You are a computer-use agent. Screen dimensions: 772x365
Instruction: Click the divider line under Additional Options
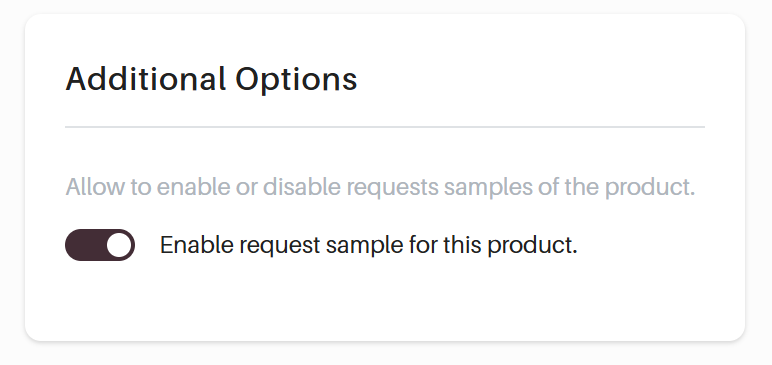click(385, 127)
